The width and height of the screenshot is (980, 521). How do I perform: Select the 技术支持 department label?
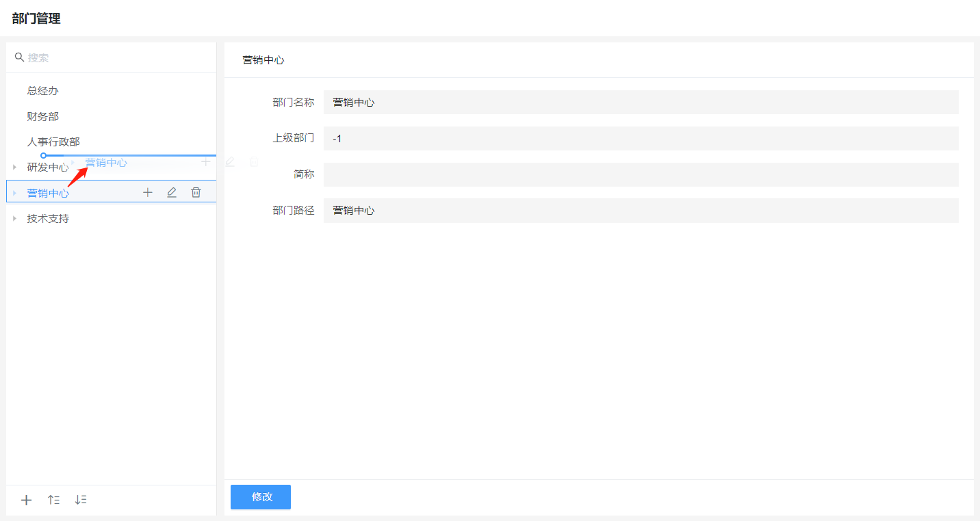tap(48, 219)
